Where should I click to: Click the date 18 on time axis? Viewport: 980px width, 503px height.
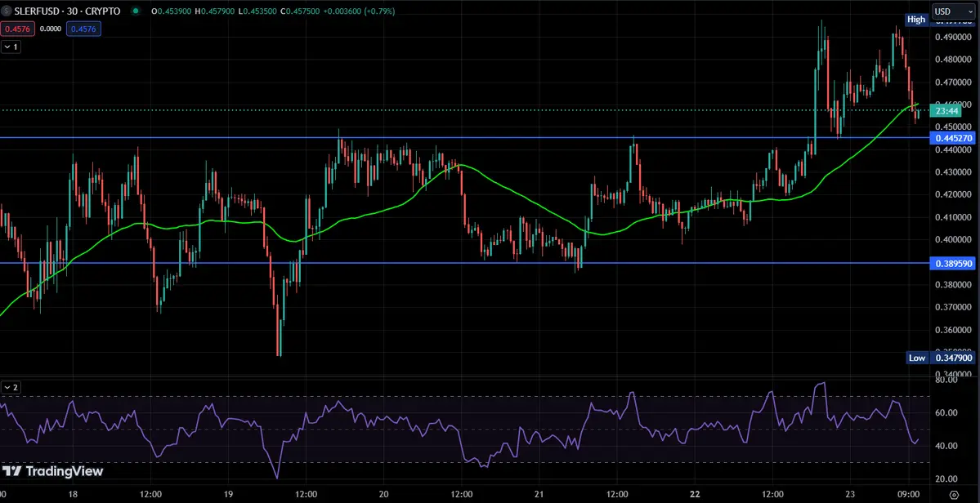point(73,492)
